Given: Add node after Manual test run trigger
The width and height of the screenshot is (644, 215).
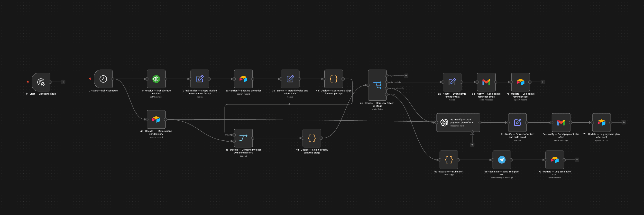Looking at the screenshot, I should 63,82.
